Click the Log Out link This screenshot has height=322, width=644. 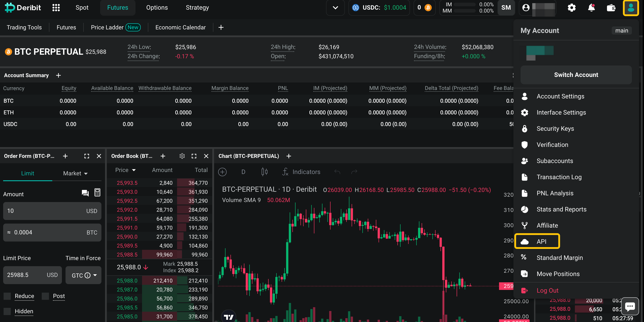[x=547, y=290]
